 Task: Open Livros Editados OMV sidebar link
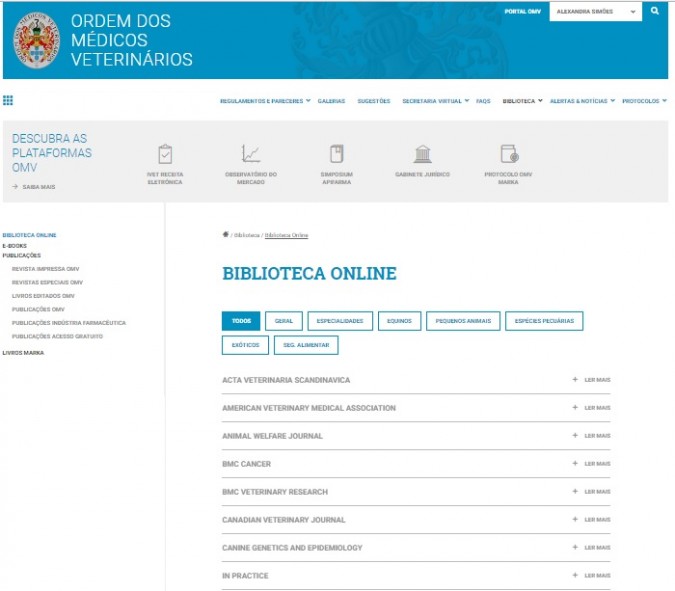(x=43, y=296)
